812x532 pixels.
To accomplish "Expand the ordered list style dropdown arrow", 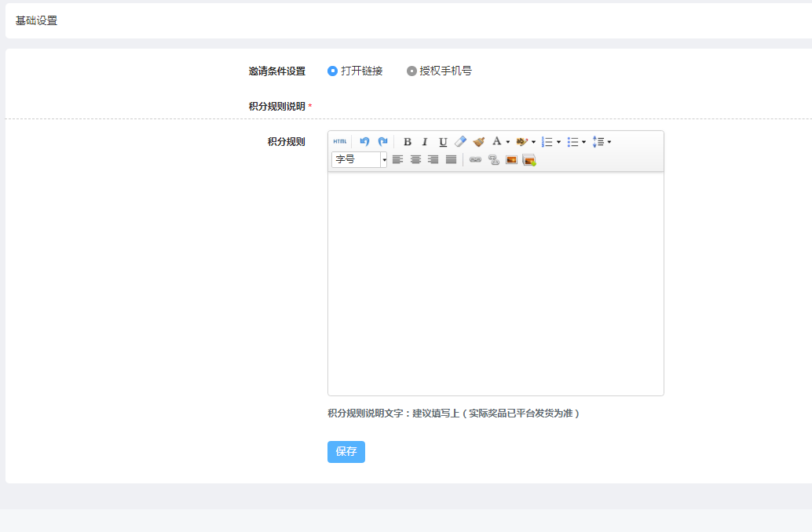I will point(558,143).
